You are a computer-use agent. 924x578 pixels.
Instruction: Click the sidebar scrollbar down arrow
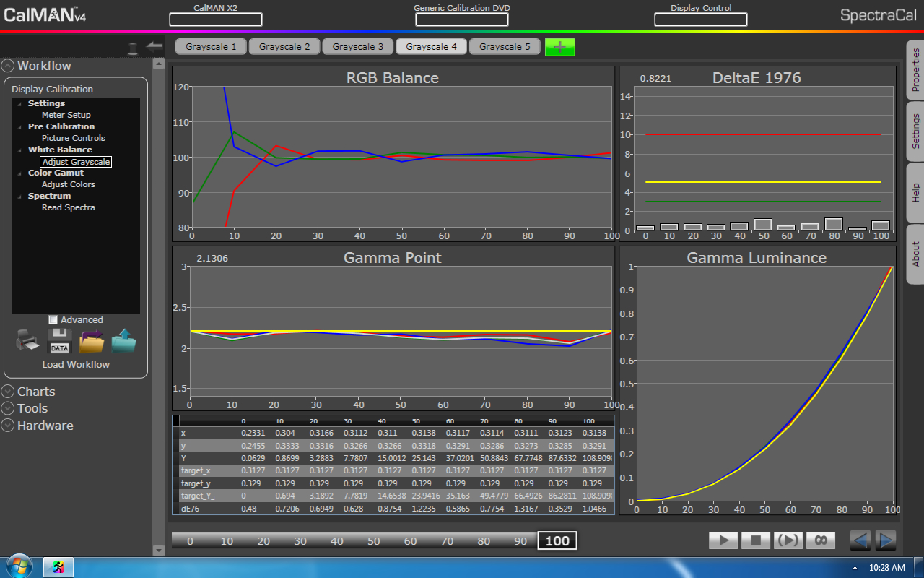pyautogui.click(x=158, y=551)
